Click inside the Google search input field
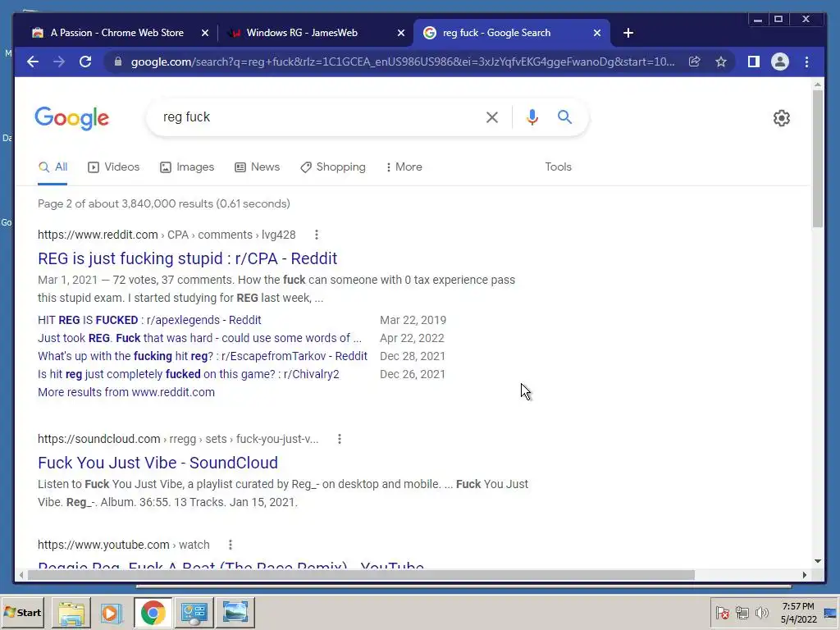 (319, 117)
